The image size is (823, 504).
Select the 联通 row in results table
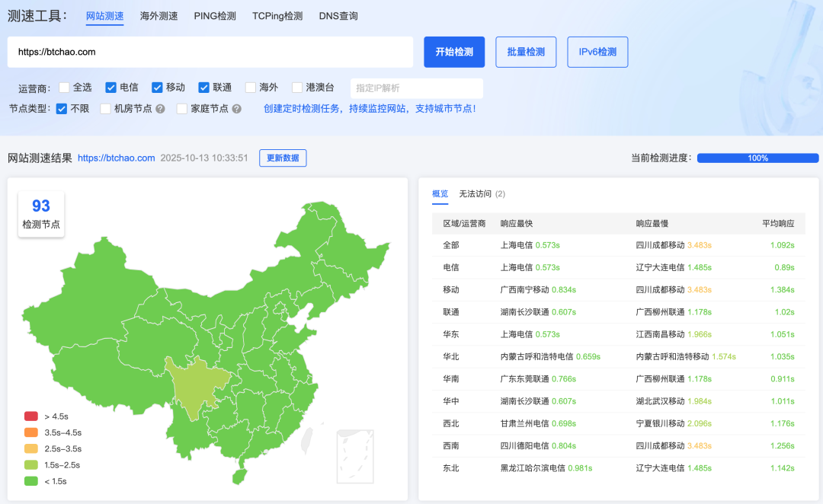coord(618,312)
